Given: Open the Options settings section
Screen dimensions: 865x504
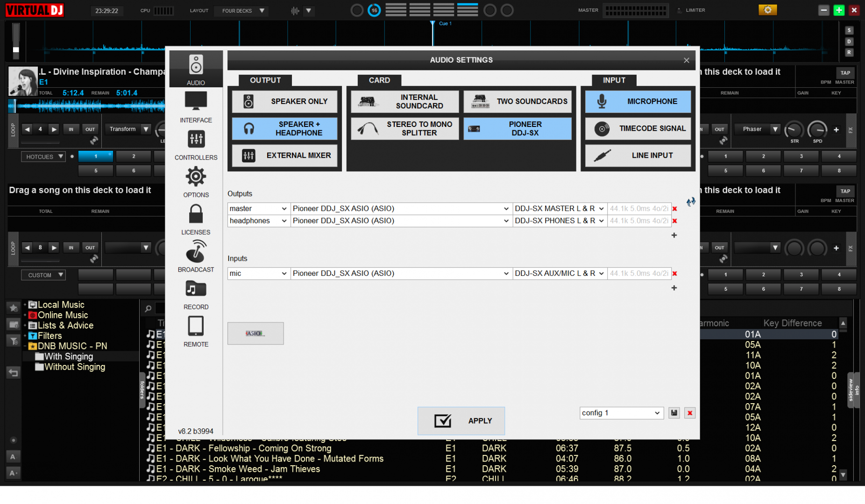Looking at the screenshot, I should pos(196,182).
